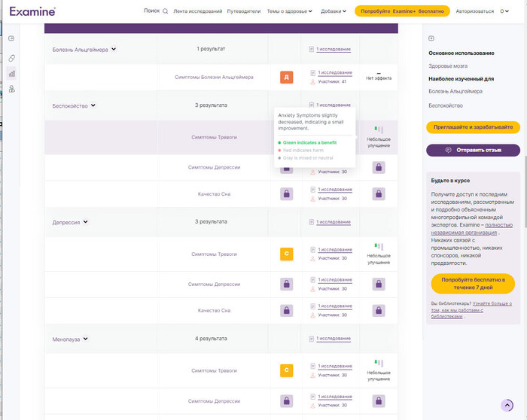Image resolution: width=527 pixels, height=420 pixels.
Task: Click the orange Д grade badge
Action: [286, 77]
